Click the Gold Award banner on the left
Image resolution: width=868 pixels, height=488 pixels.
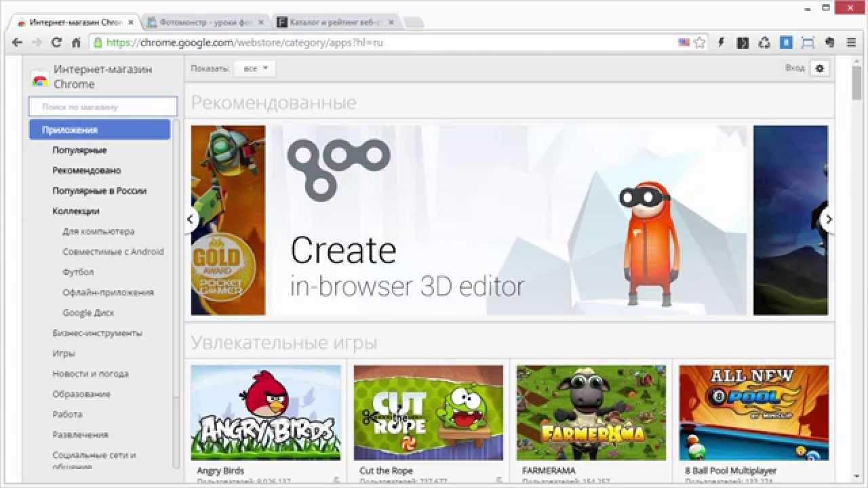(x=229, y=220)
